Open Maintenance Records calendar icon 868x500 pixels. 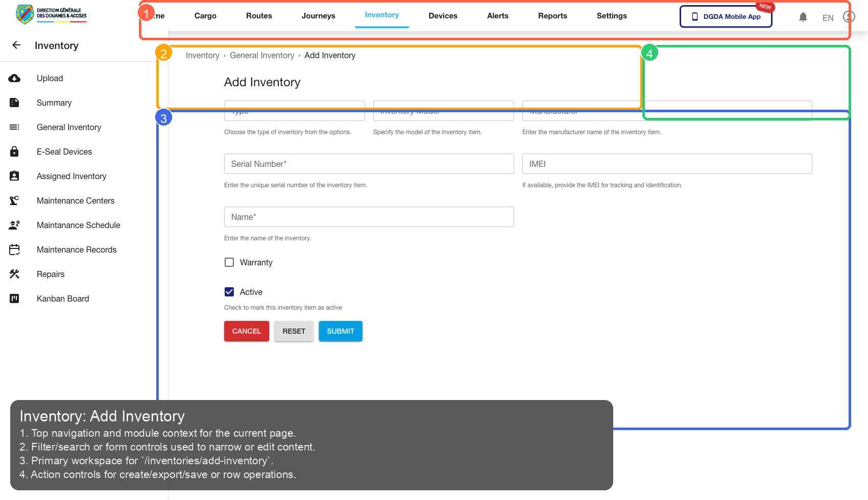[14, 249]
